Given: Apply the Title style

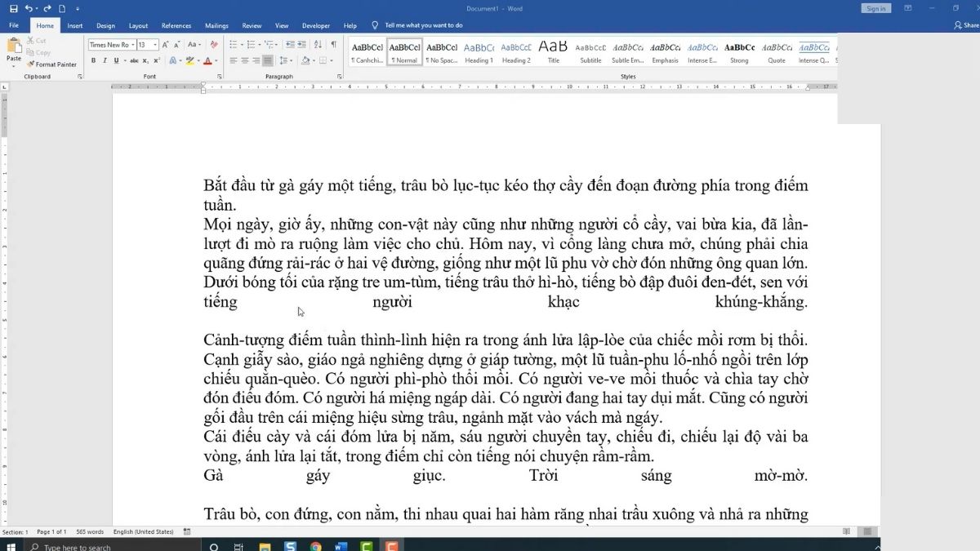Looking at the screenshot, I should (x=553, y=52).
